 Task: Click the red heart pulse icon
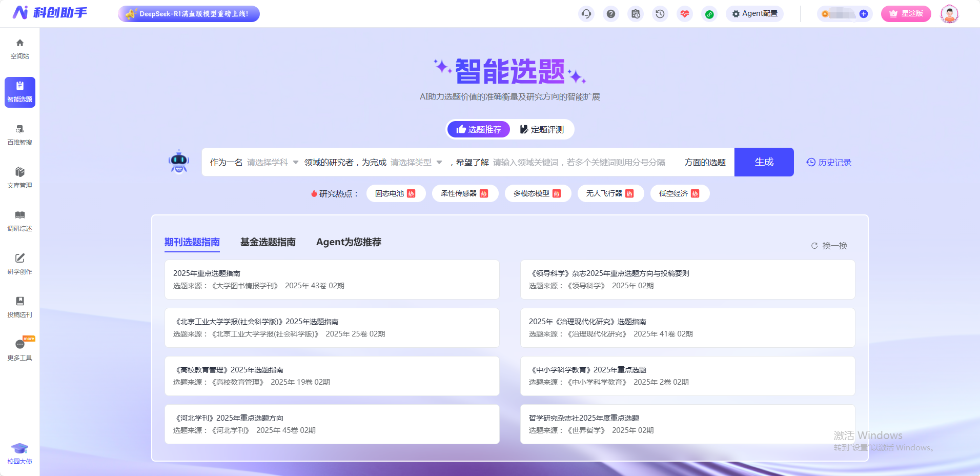tap(685, 14)
